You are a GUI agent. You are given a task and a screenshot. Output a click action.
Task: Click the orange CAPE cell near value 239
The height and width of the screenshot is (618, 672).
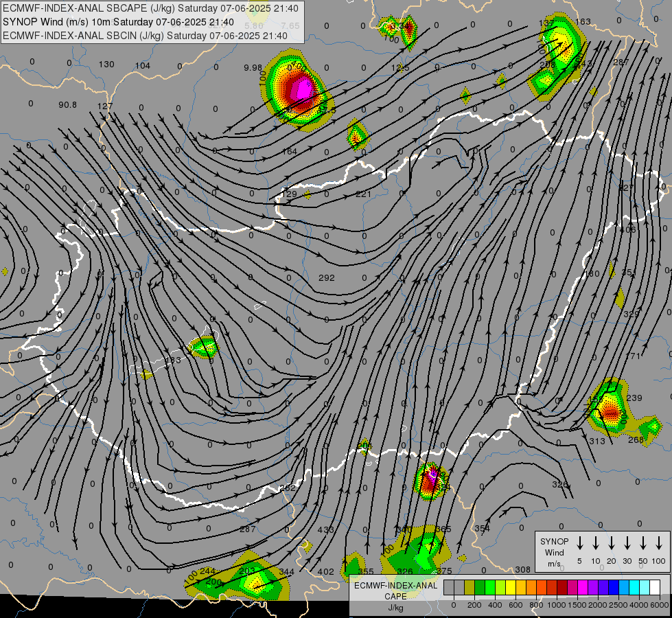point(610,411)
